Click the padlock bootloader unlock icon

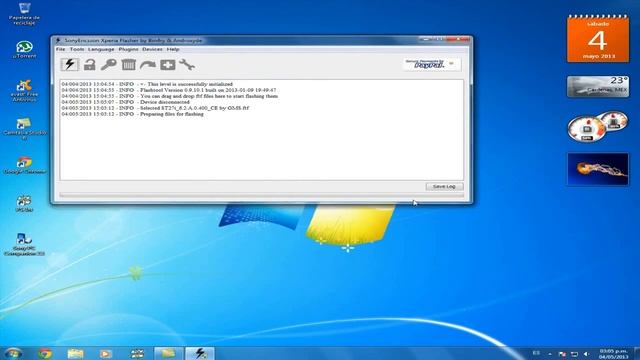click(x=89, y=64)
